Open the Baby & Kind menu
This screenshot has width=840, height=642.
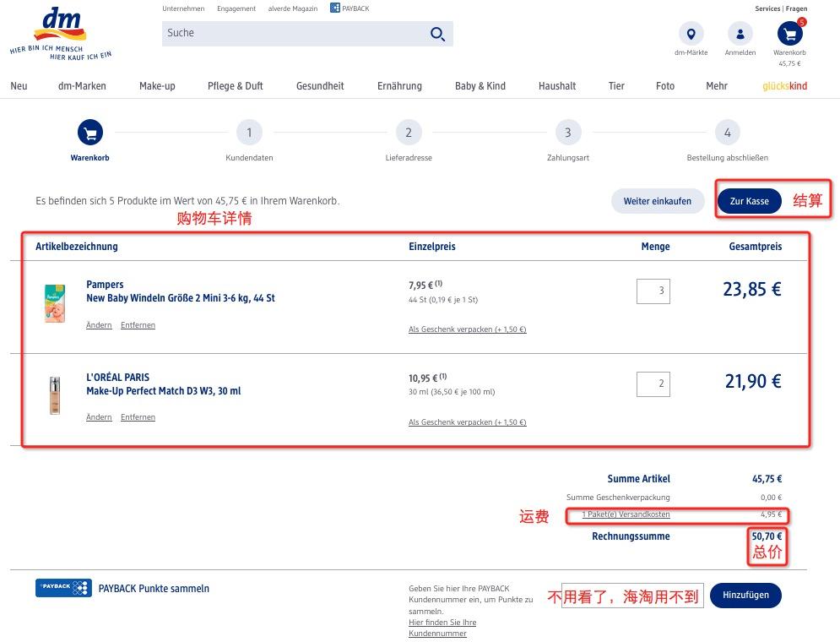click(x=480, y=86)
